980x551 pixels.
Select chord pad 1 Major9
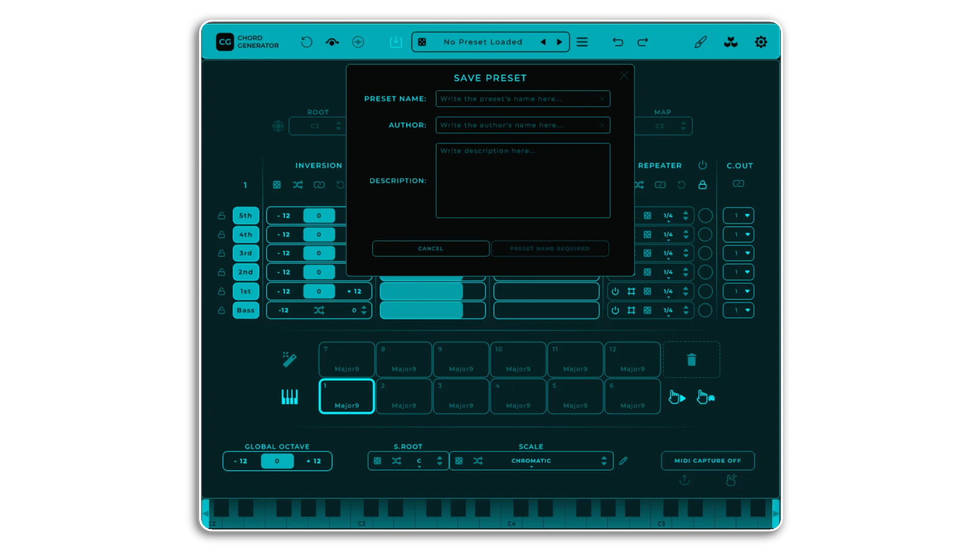(x=347, y=396)
